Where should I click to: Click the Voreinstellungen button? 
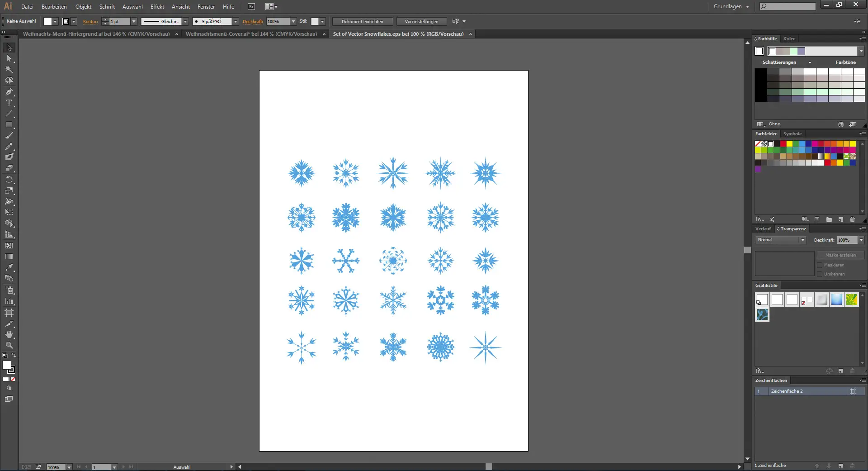click(421, 22)
